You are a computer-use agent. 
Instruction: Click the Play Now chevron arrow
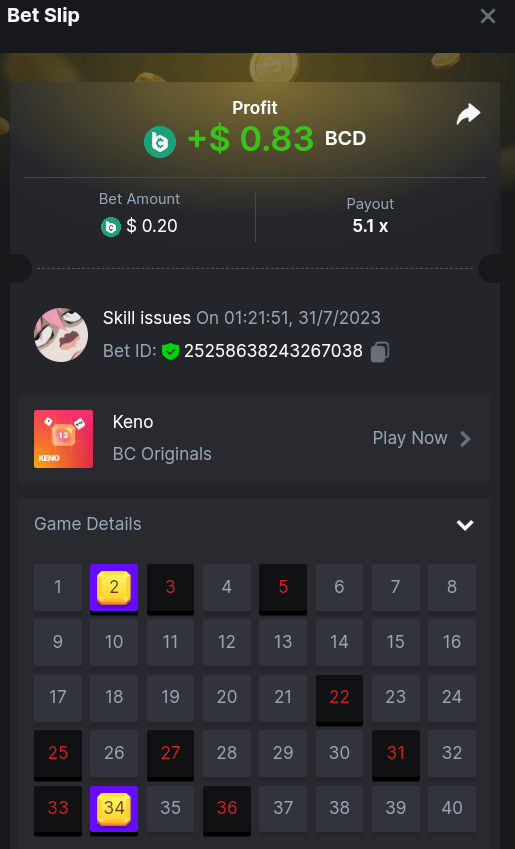coord(465,439)
